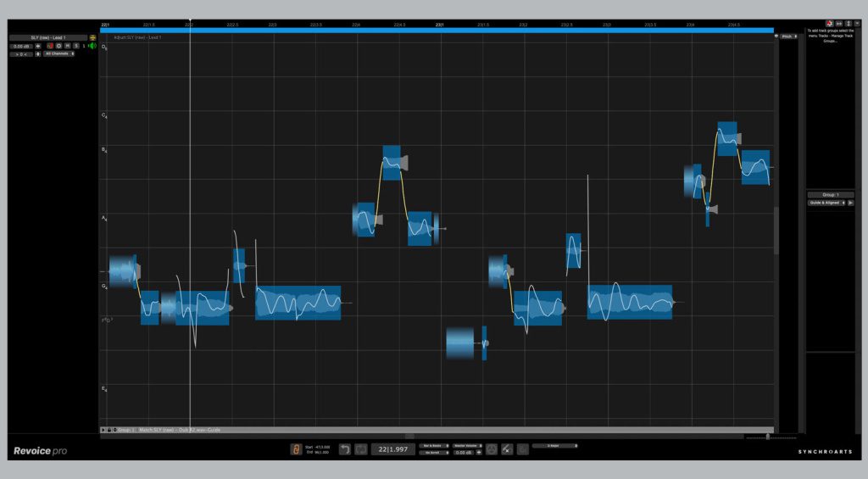Click the greyed circular icon after pencil
Viewport: 868px width, 479px height.
[x=522, y=449]
